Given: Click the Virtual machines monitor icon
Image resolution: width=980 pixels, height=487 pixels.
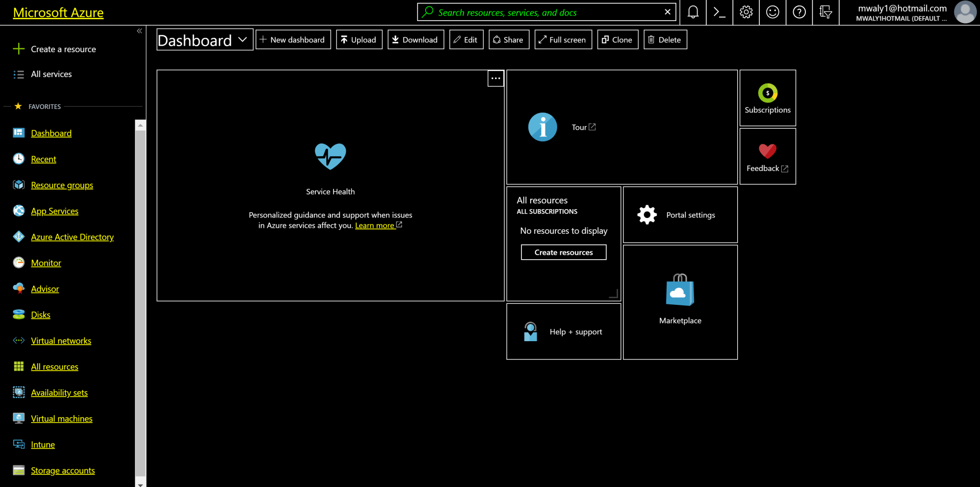Looking at the screenshot, I should (x=19, y=418).
